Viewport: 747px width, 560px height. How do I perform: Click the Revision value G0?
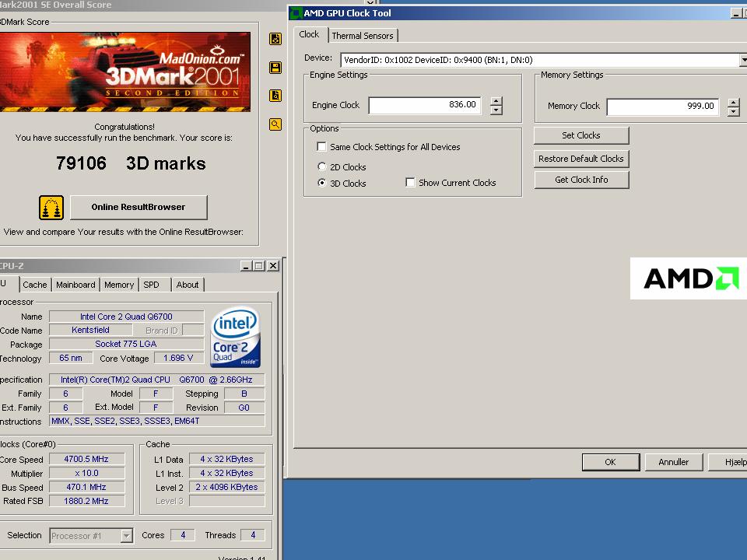pos(244,408)
